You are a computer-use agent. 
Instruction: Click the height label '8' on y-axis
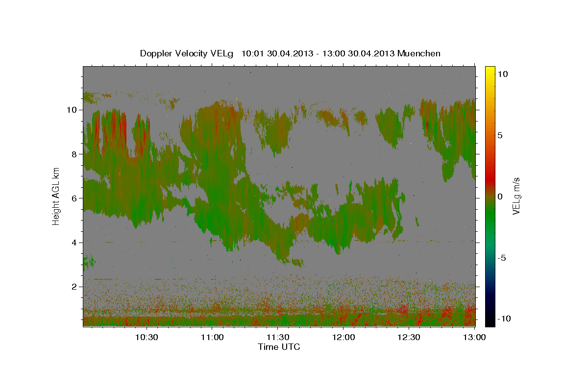tap(74, 154)
